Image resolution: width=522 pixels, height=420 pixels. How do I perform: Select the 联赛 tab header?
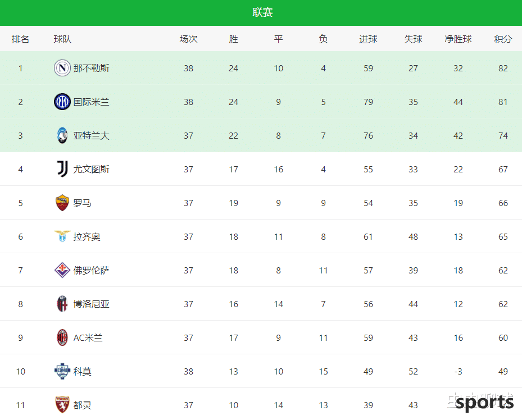(262, 12)
